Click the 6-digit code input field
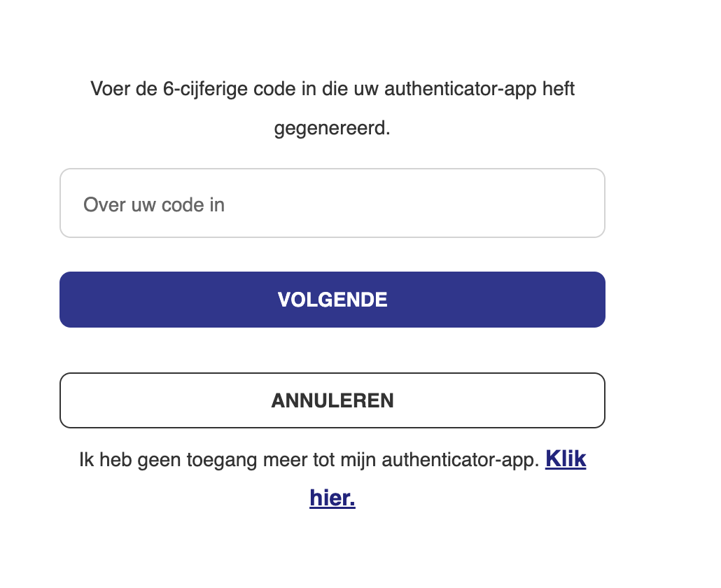This screenshot has width=721, height=588. (332, 203)
